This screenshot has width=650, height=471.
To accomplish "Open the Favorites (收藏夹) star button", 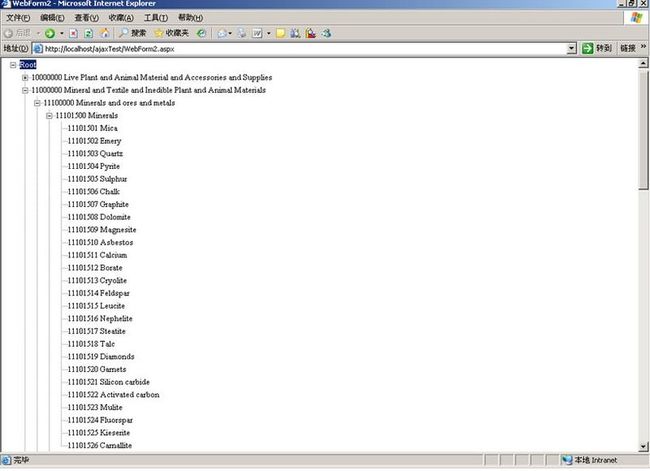I will click(171, 33).
